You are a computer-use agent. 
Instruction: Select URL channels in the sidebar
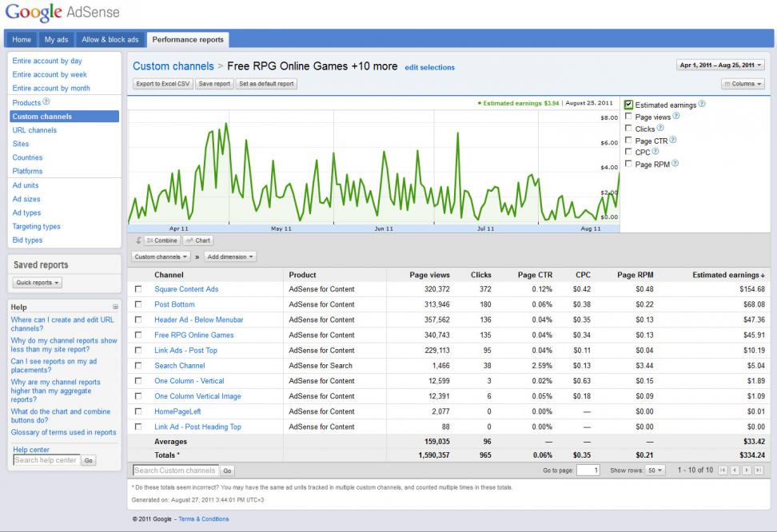(x=34, y=130)
